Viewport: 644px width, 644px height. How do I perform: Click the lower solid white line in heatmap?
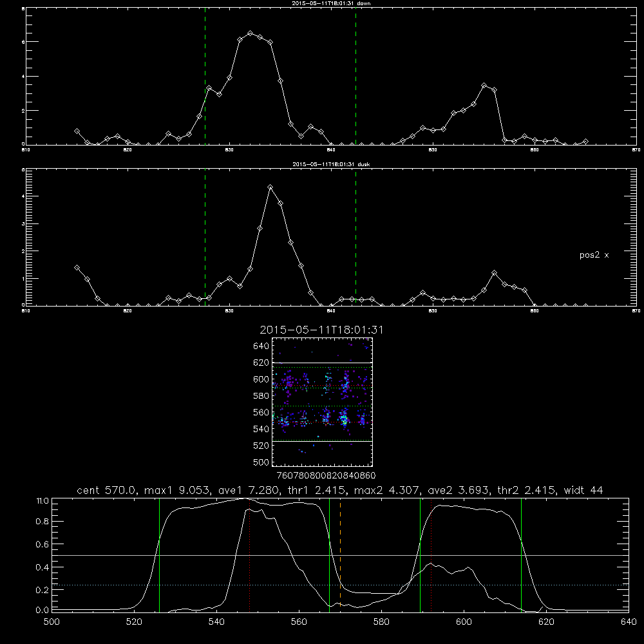[322, 442]
